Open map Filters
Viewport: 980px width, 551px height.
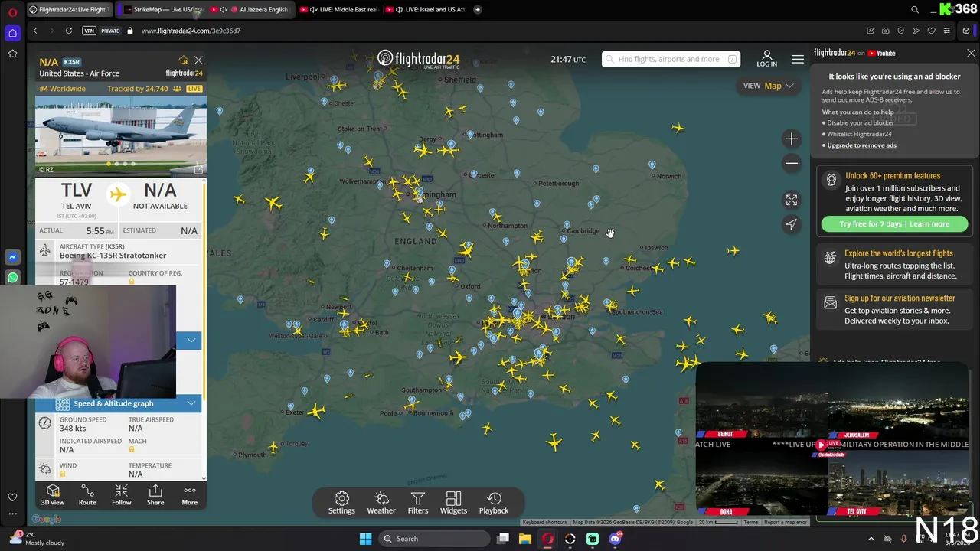418,503
